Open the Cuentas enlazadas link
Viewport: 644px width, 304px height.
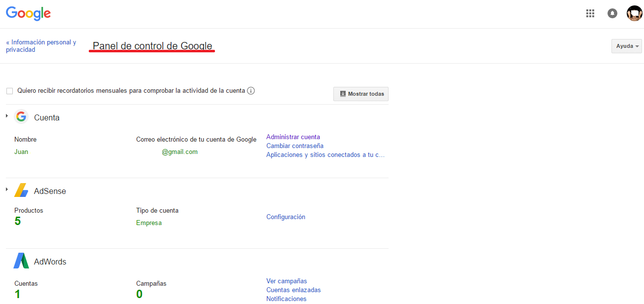[293, 290]
